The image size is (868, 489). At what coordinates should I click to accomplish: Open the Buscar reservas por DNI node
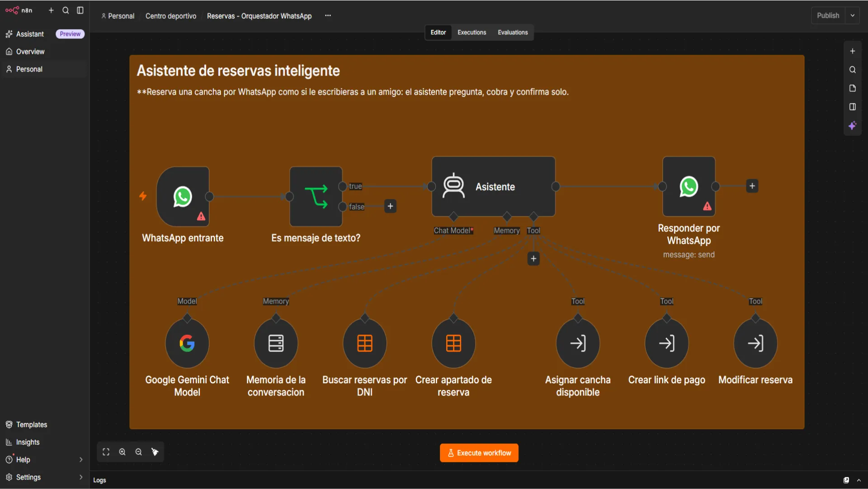point(365,343)
